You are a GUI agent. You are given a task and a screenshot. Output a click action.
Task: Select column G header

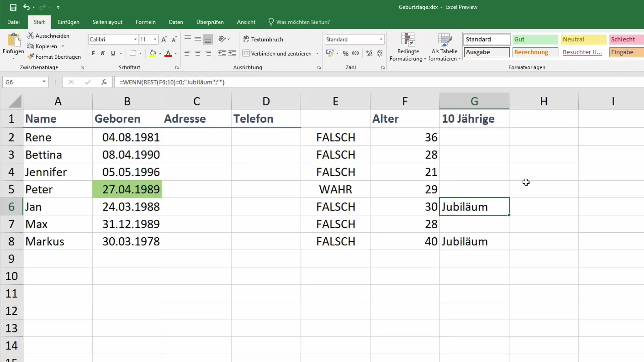(474, 101)
